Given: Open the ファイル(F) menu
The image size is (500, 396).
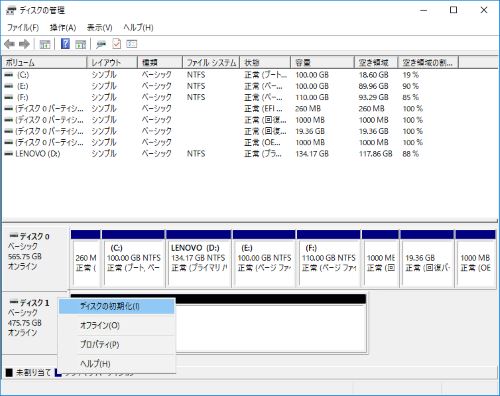Looking at the screenshot, I should (x=23, y=28).
